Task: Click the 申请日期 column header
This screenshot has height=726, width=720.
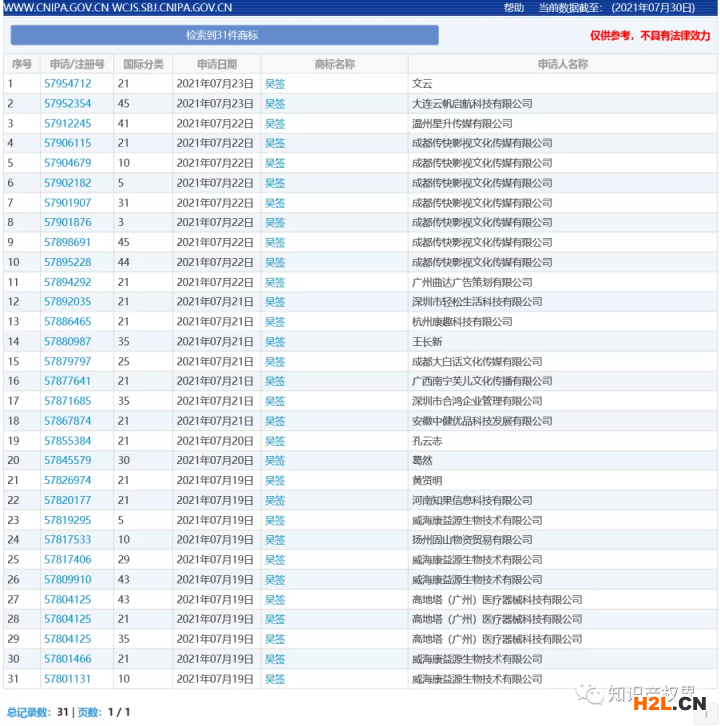Action: (x=217, y=64)
